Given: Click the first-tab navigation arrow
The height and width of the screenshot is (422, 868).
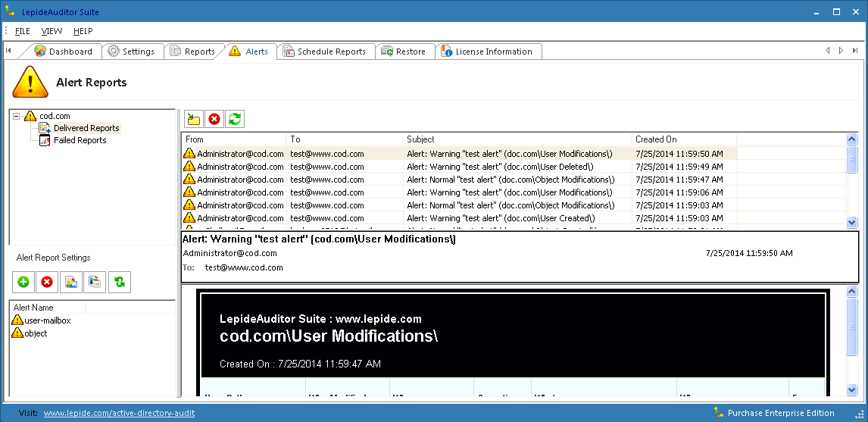Looking at the screenshot, I should pos(8,51).
